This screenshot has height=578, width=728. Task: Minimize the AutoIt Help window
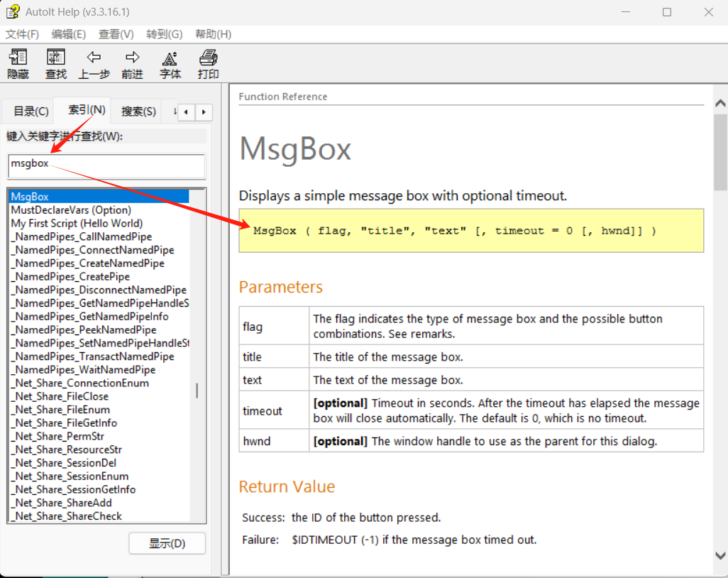[x=626, y=12]
